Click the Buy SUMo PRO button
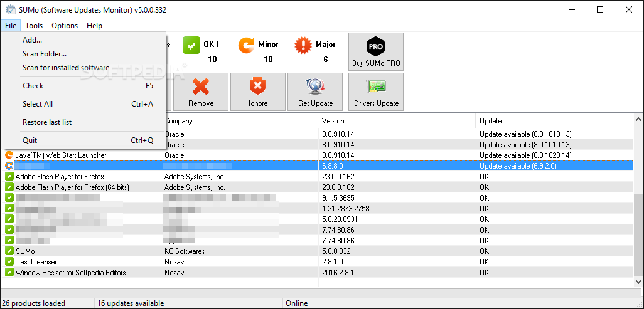The width and height of the screenshot is (644, 309). (376, 51)
